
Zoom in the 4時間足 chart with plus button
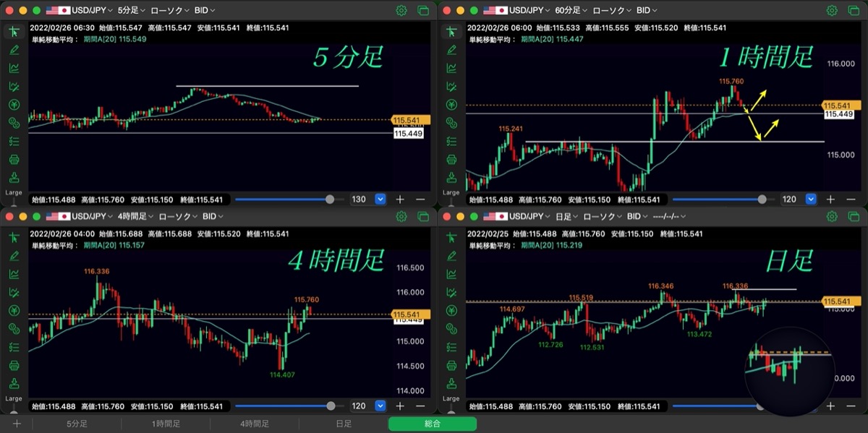tap(400, 406)
